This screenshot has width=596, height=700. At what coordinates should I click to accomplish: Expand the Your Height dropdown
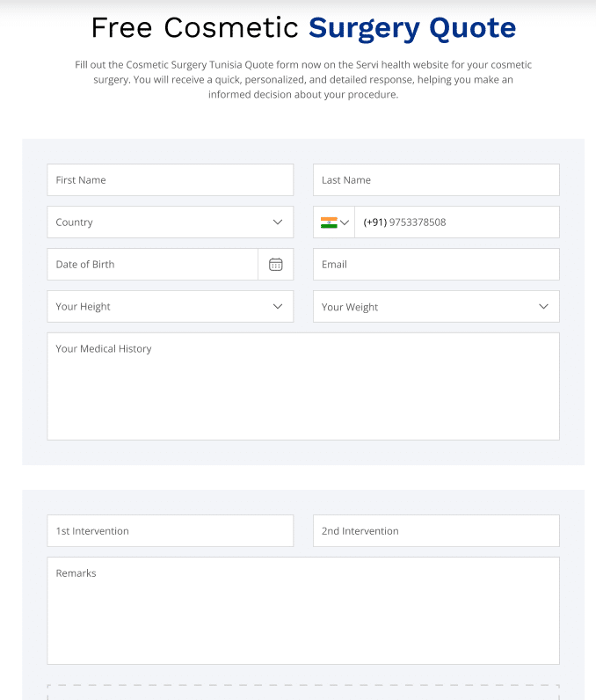tap(171, 306)
